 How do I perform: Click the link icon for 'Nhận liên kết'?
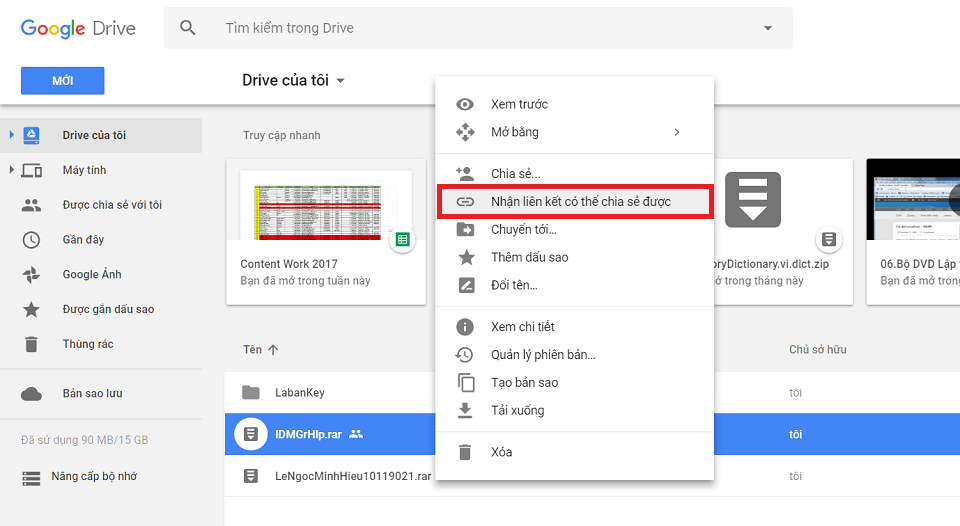[465, 201]
